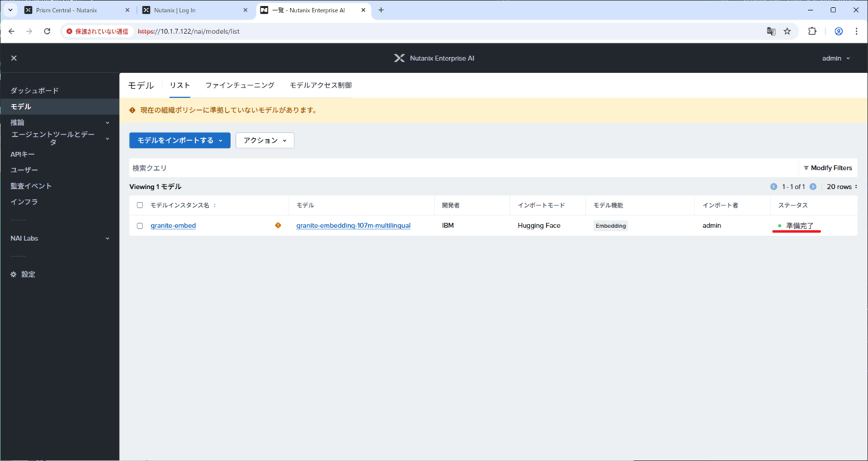Screen dimensions: 868x461
Task: Click the warning icon on granite-embed row
Action: click(278, 226)
